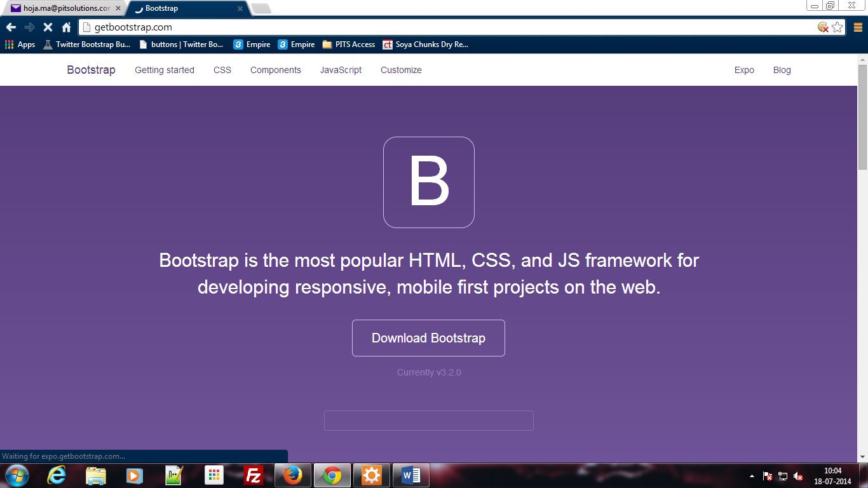Click the Bootstrap brand link in navbar
The height and width of the screenshot is (488, 868).
click(91, 70)
